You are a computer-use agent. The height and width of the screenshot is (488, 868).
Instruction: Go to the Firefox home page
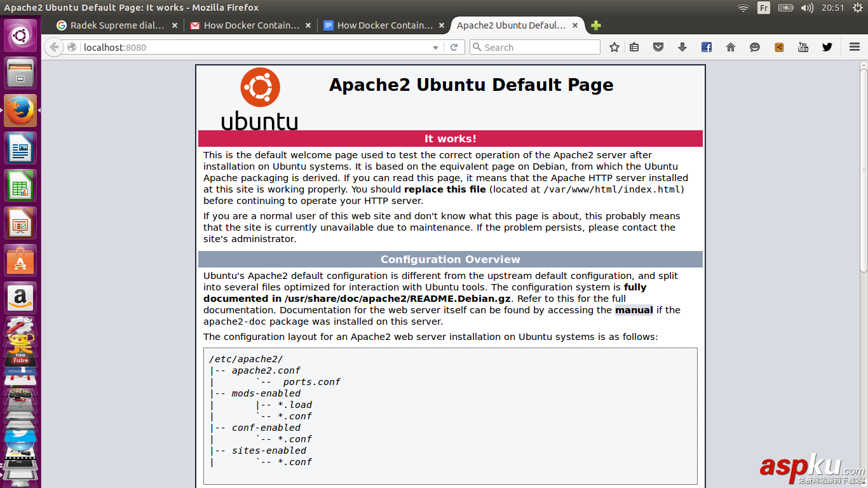731,47
